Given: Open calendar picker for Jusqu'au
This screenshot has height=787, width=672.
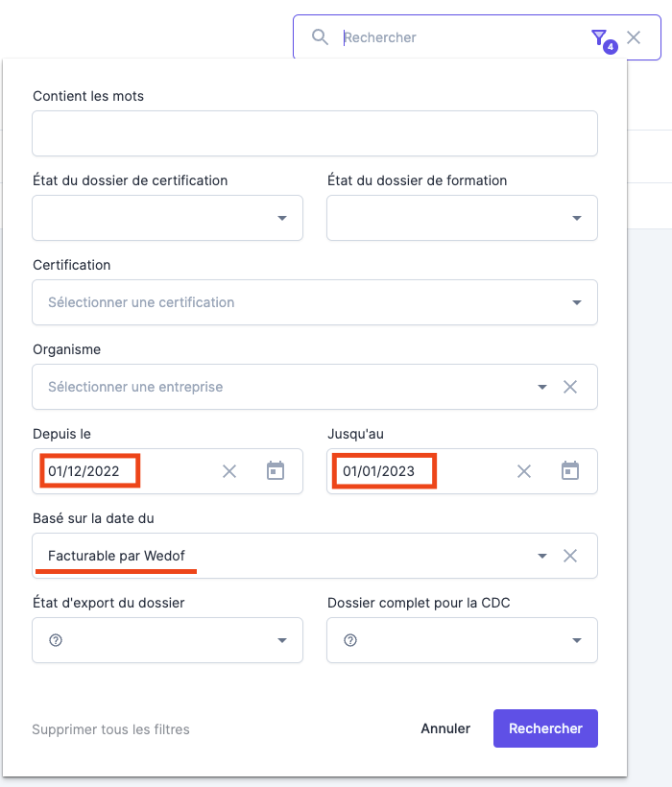Looking at the screenshot, I should (570, 471).
